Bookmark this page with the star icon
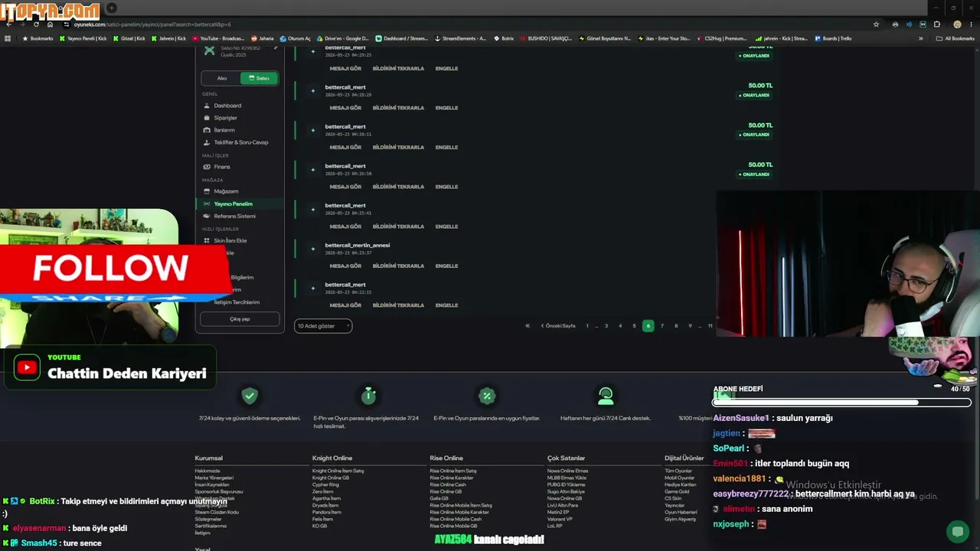The height and width of the screenshot is (551, 980). [x=877, y=24]
